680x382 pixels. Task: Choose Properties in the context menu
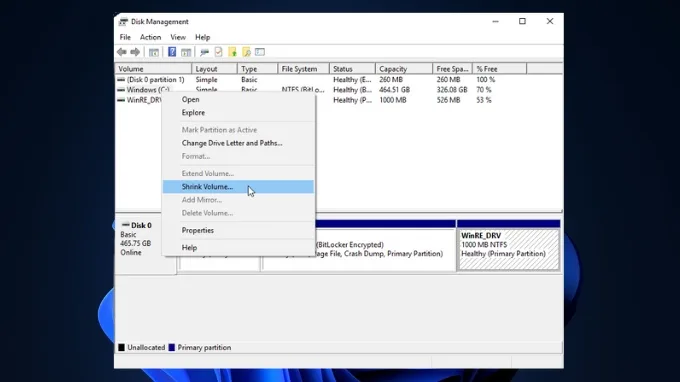coord(238,230)
